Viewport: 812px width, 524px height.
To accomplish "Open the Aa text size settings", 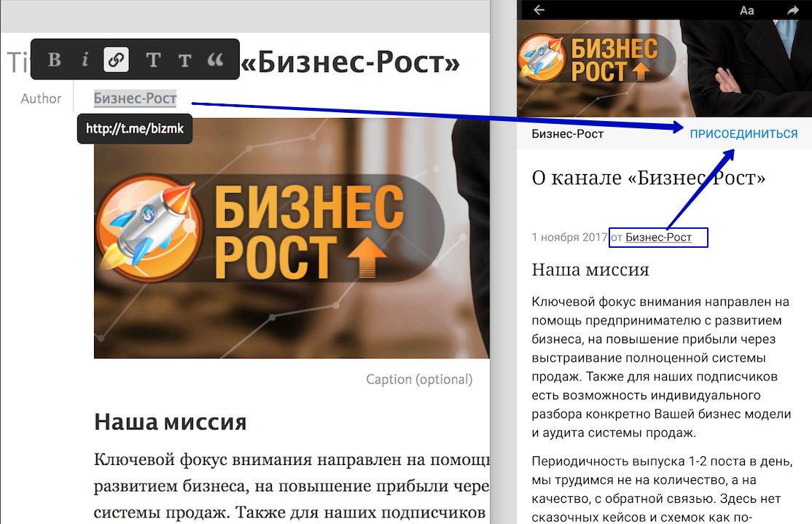I will [x=746, y=10].
